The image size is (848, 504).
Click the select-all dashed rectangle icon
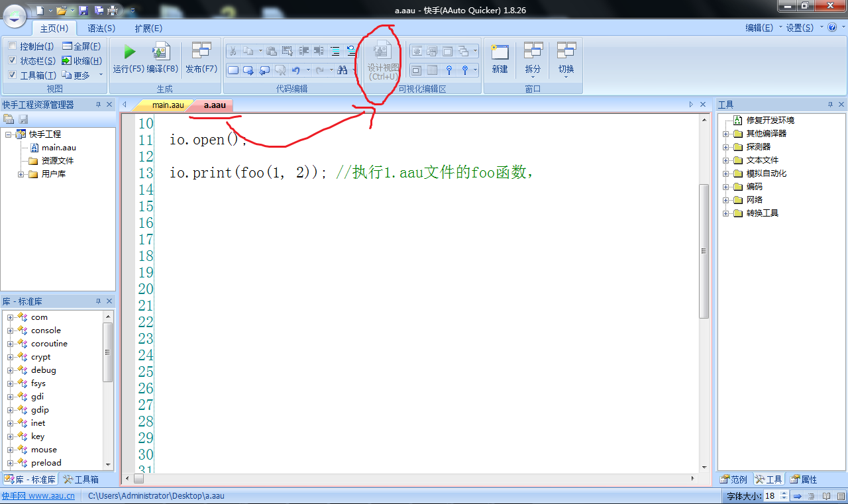(287, 51)
